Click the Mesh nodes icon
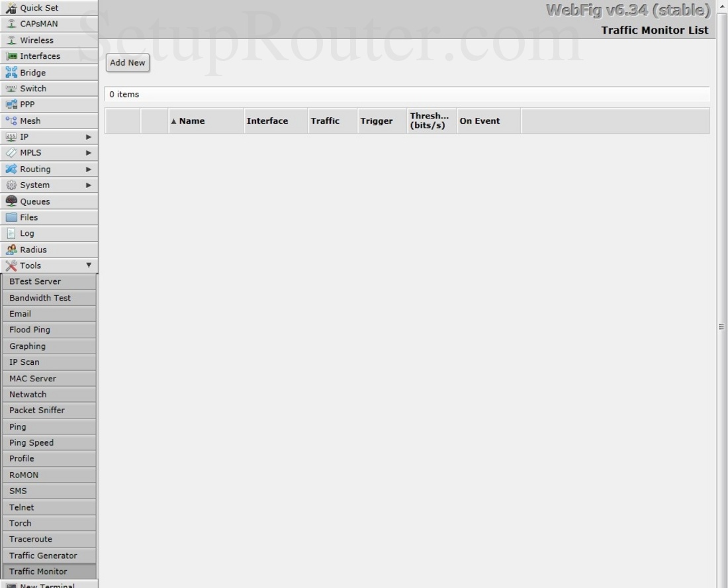This screenshot has height=588, width=728. coord(11,121)
